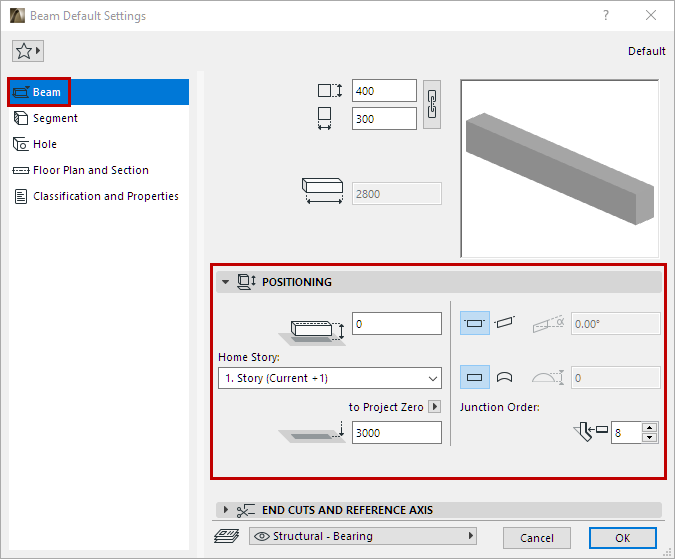
Task: Decrease Junction Order with down arrow
Action: click(x=649, y=438)
